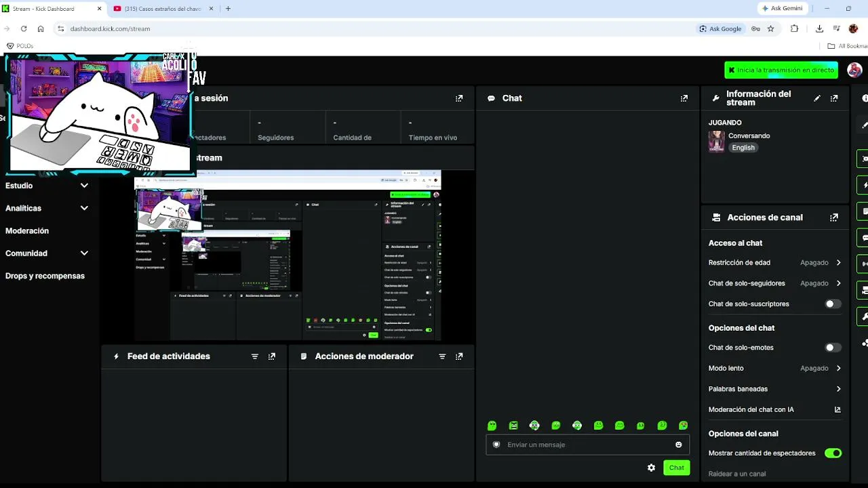Click Inicia la transmisión en directo
The height and width of the screenshot is (488, 868).
(x=781, y=70)
